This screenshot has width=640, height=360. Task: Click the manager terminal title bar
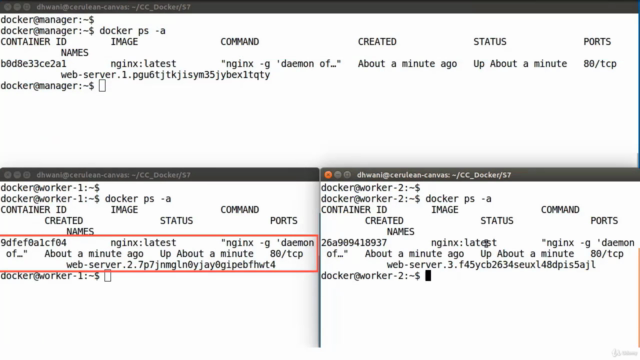pos(320,7)
